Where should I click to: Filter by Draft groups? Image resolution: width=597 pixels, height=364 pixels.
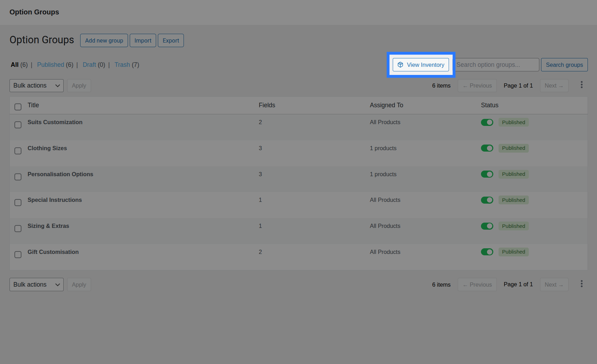(89, 65)
